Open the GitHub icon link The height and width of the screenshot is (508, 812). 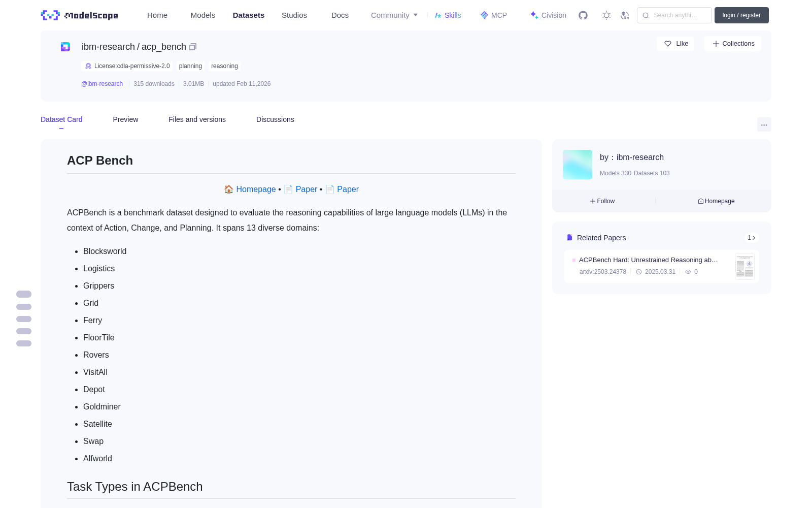[583, 15]
